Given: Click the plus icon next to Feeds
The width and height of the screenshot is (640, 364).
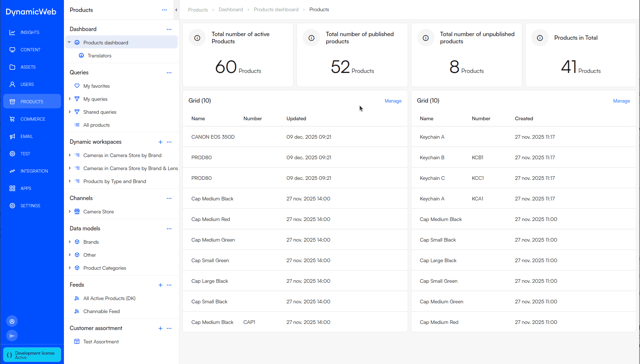Looking at the screenshot, I should (x=160, y=285).
